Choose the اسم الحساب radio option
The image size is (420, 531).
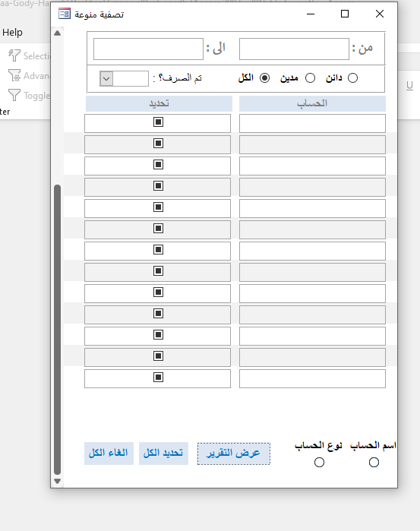(x=374, y=463)
